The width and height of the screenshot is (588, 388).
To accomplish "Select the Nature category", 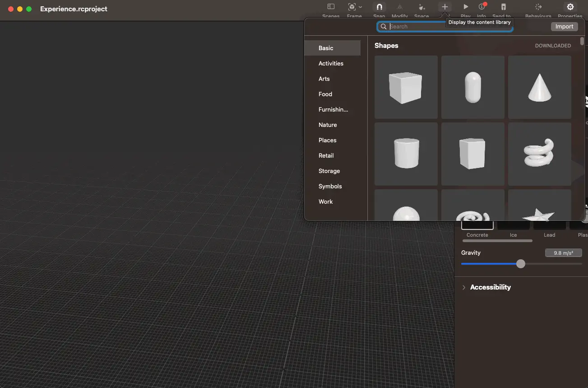I will pyautogui.click(x=328, y=125).
